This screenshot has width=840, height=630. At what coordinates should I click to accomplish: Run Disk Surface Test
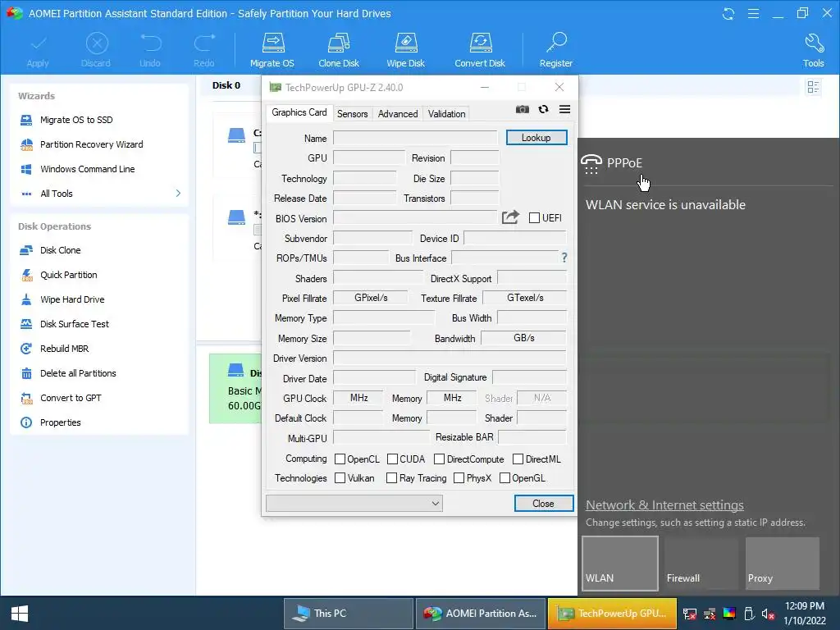tap(64, 324)
